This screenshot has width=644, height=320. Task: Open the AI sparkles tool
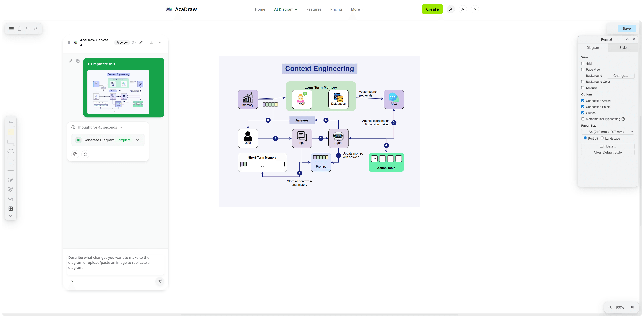(x=11, y=190)
